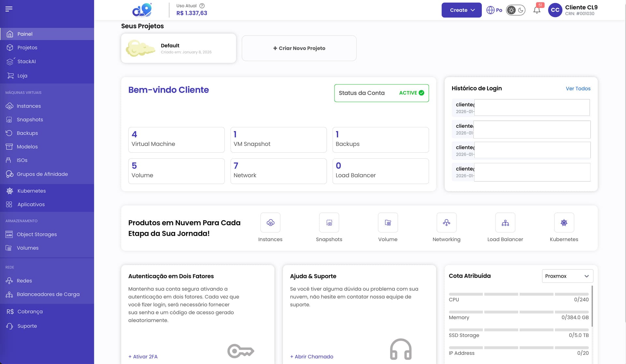Open the notifications bell icon
The height and width of the screenshot is (364, 626).
537,10
